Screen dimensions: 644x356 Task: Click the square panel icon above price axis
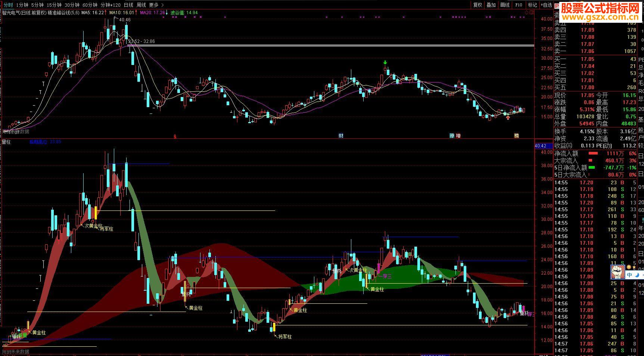coord(532,13)
